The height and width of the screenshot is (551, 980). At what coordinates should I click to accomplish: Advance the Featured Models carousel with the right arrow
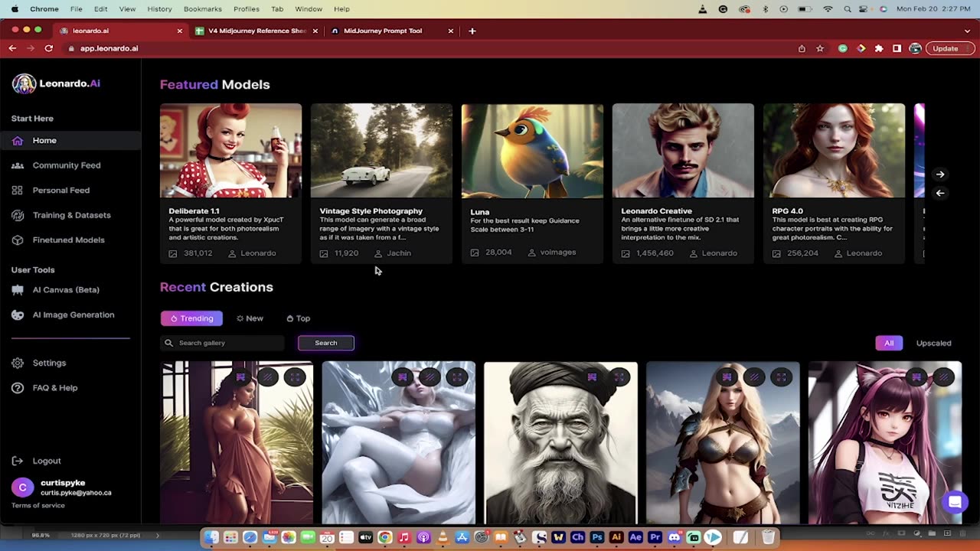click(940, 174)
